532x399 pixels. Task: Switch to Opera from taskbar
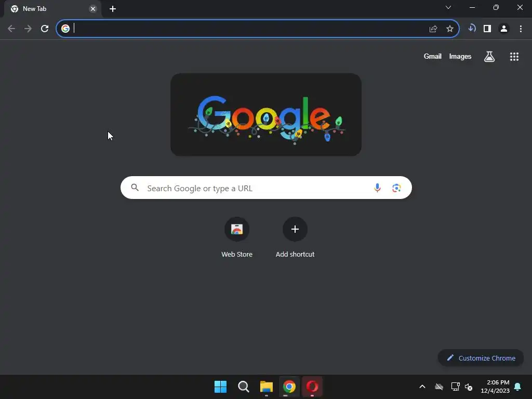pyautogui.click(x=312, y=387)
